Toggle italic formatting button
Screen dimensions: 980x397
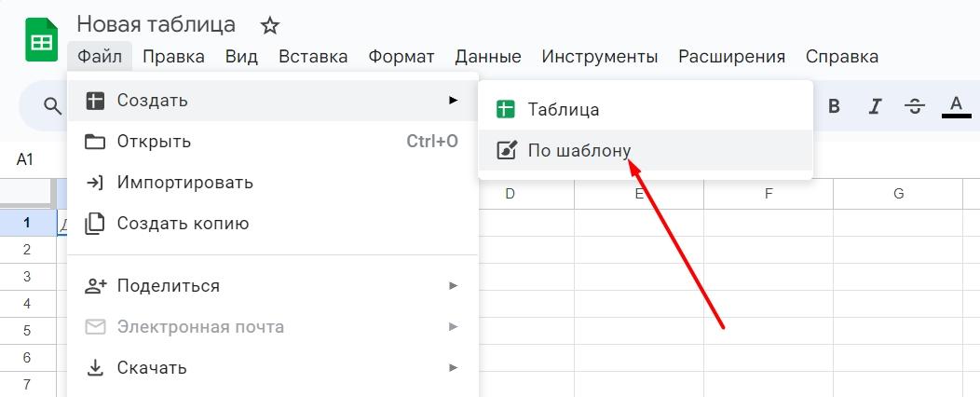[x=875, y=106]
